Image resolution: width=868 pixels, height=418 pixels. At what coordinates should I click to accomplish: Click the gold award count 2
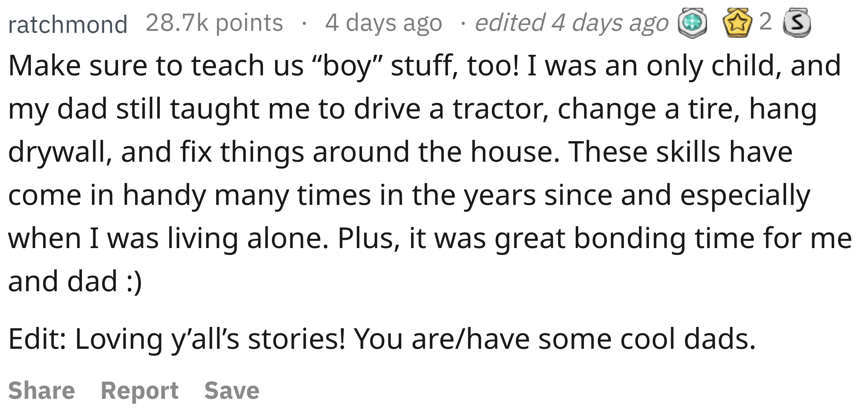[765, 22]
